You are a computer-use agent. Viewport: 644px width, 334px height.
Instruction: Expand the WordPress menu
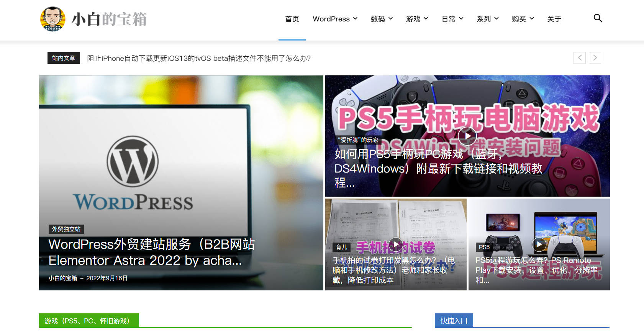(335, 19)
